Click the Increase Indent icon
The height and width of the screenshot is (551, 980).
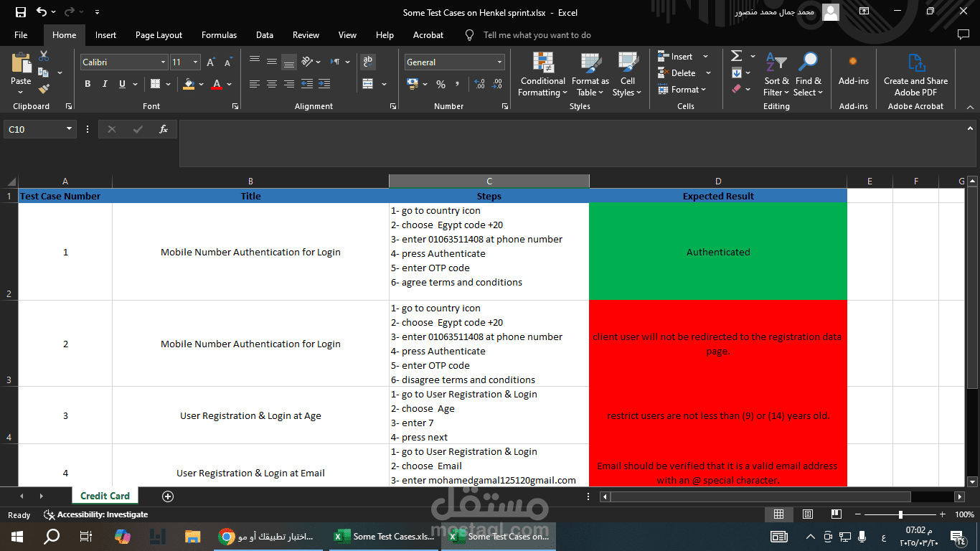point(324,84)
